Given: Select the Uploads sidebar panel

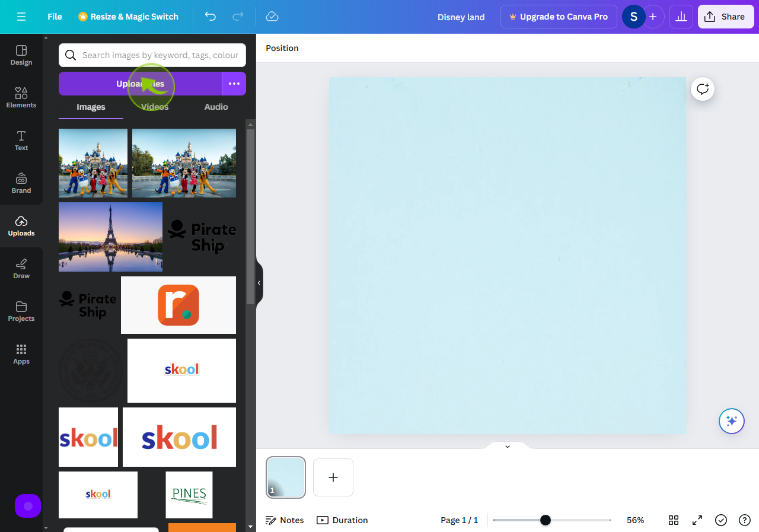Looking at the screenshot, I should (x=21, y=226).
